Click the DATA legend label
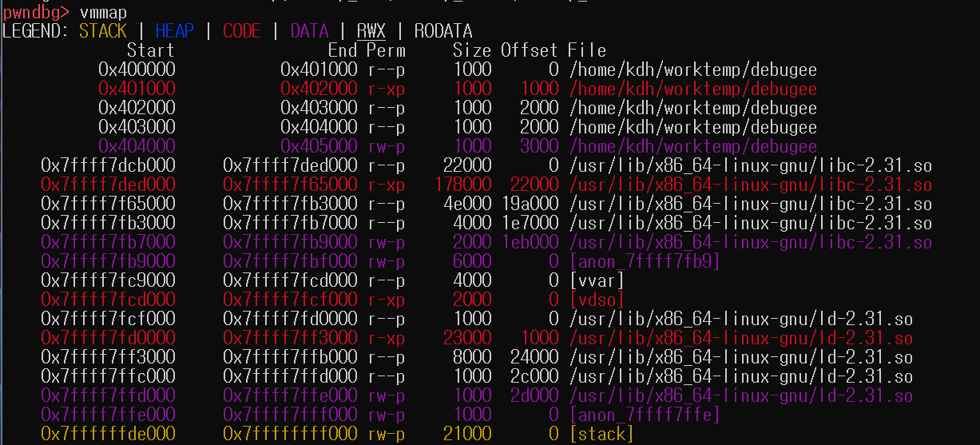This screenshot has height=445, width=980. (x=309, y=31)
